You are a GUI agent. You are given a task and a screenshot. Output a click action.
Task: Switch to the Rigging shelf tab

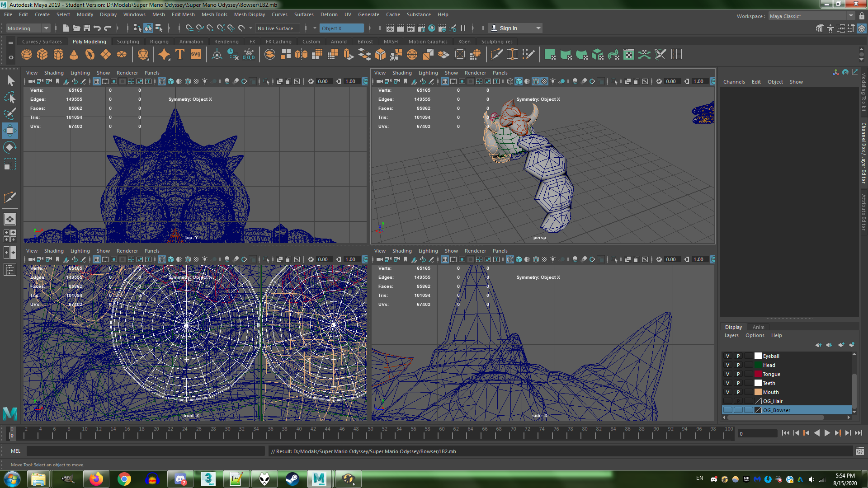point(159,42)
